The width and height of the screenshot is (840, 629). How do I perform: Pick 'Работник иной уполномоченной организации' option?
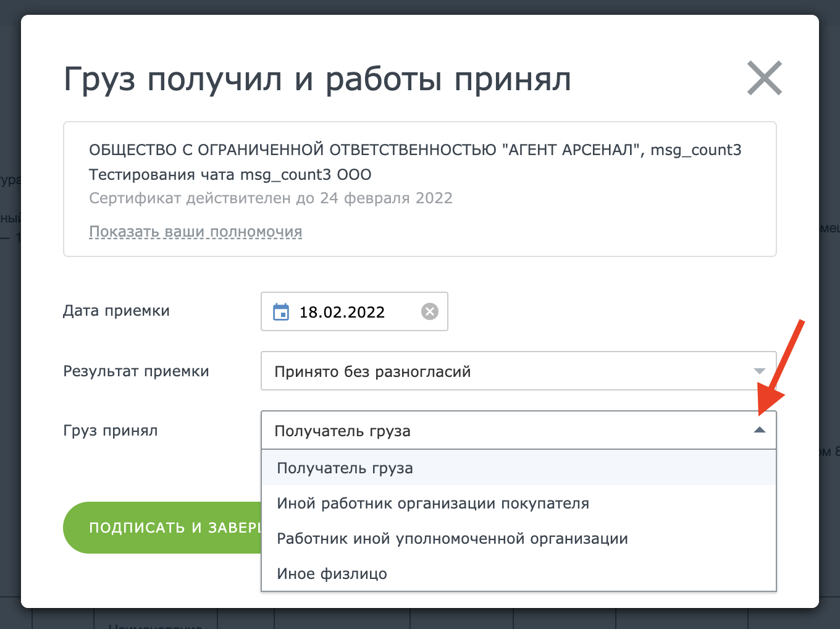coord(519,538)
